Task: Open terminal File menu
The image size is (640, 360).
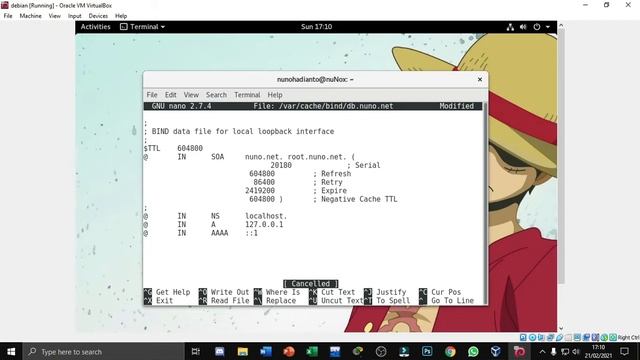Action: [x=152, y=95]
